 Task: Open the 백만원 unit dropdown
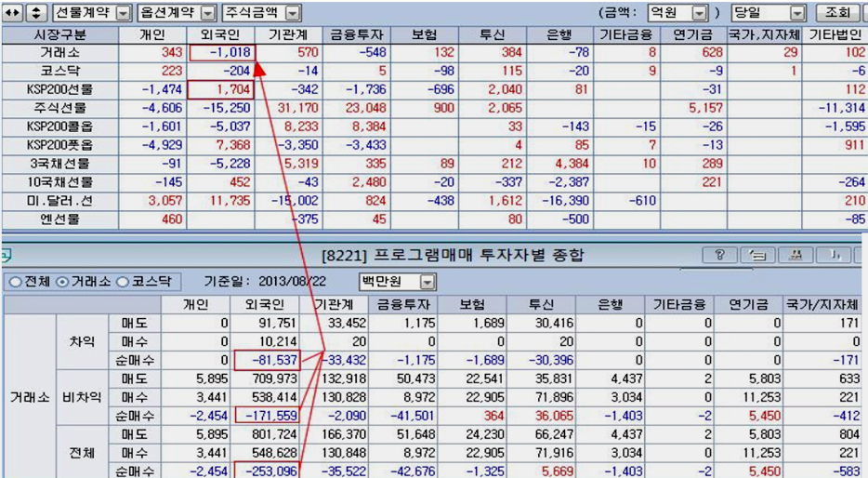coord(427,282)
